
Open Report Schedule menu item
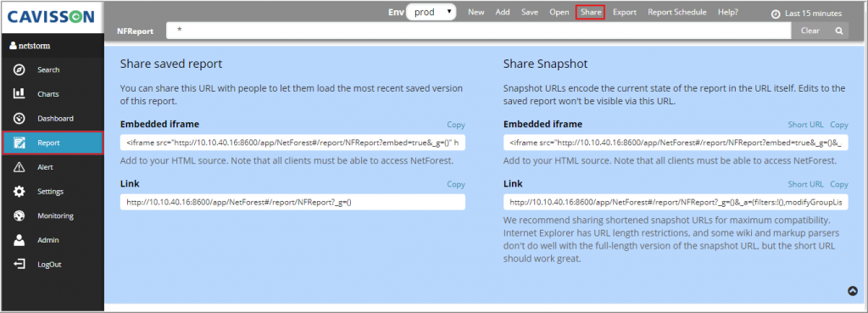(x=677, y=12)
